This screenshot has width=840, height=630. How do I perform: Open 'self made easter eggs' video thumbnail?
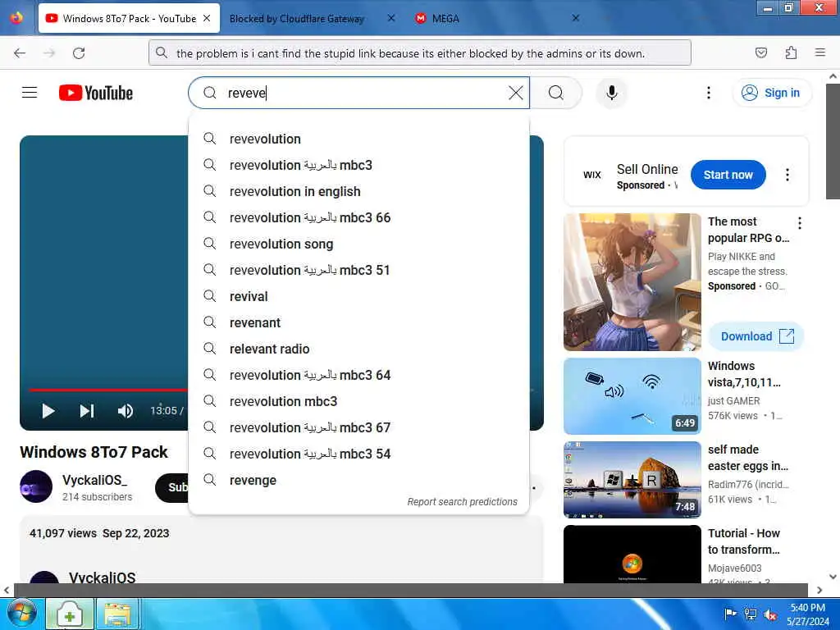[632, 480]
